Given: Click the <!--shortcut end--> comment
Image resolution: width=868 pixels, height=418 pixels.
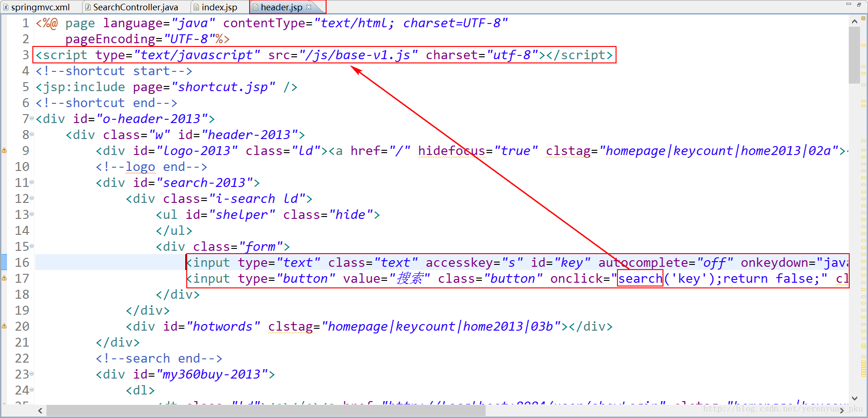Looking at the screenshot, I should (x=107, y=103).
